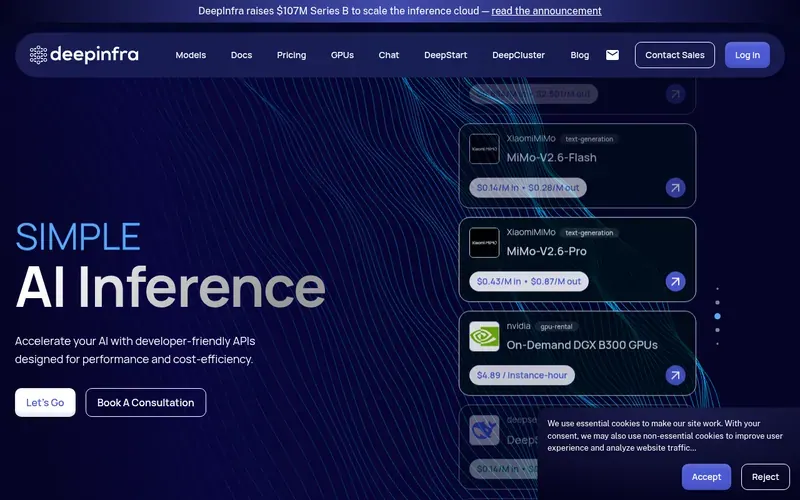Image resolution: width=800 pixels, height=500 pixels.
Task: Navigate to GPUs
Action: coord(342,55)
